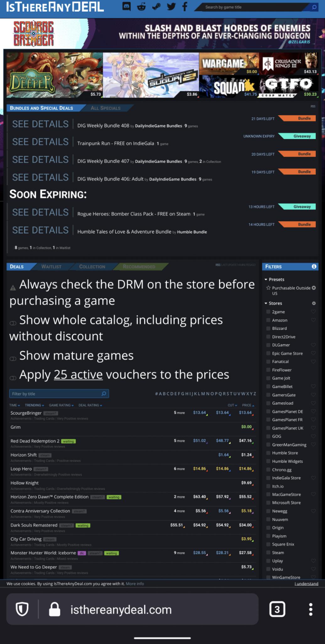This screenshot has height=644, width=325.
Task: Toggle Apply active vouchers switch
Action: pos(13,378)
